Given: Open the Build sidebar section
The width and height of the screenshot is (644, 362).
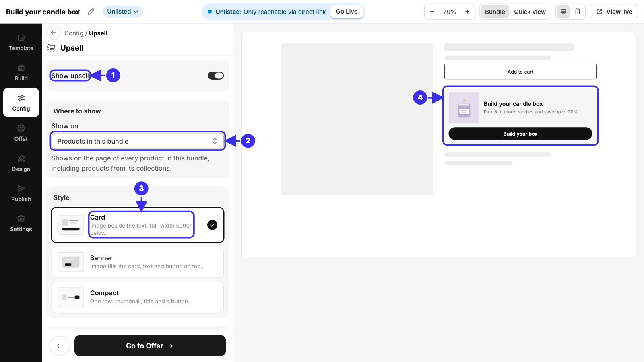Looking at the screenshot, I should [21, 73].
